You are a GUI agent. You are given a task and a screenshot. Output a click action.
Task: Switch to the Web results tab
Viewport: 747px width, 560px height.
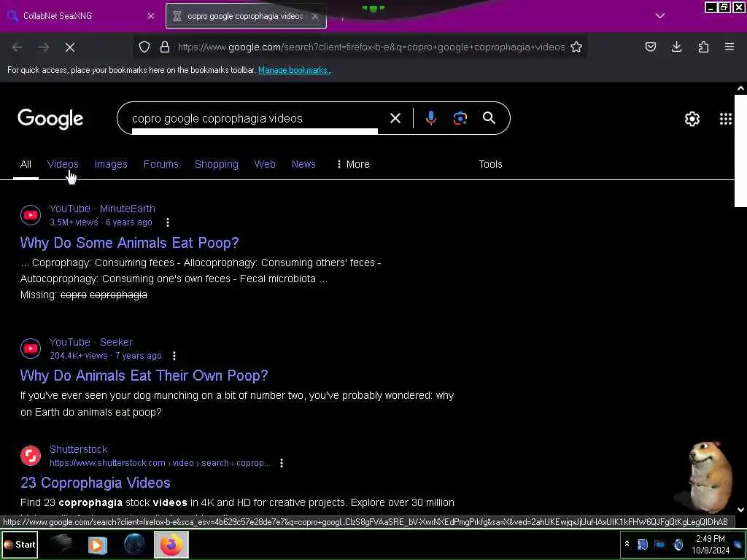click(265, 164)
